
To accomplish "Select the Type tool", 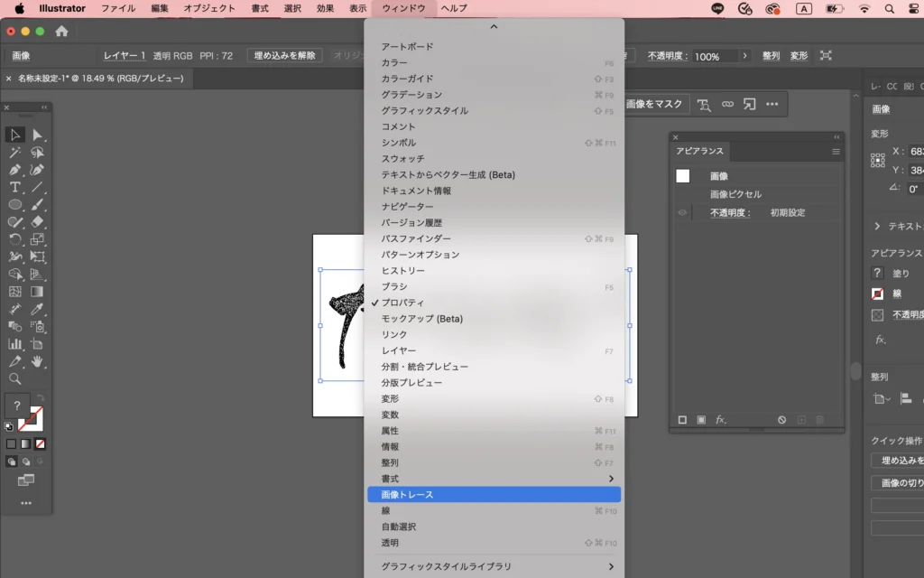I will (x=15, y=187).
